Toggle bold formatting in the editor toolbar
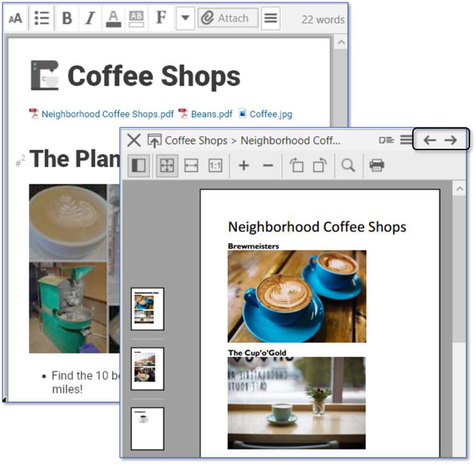The width and height of the screenshot is (476, 464). (x=66, y=19)
